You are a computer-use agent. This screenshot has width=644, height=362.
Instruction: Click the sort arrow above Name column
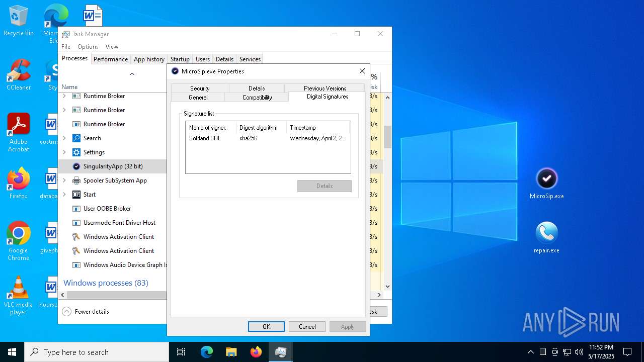tap(132, 74)
